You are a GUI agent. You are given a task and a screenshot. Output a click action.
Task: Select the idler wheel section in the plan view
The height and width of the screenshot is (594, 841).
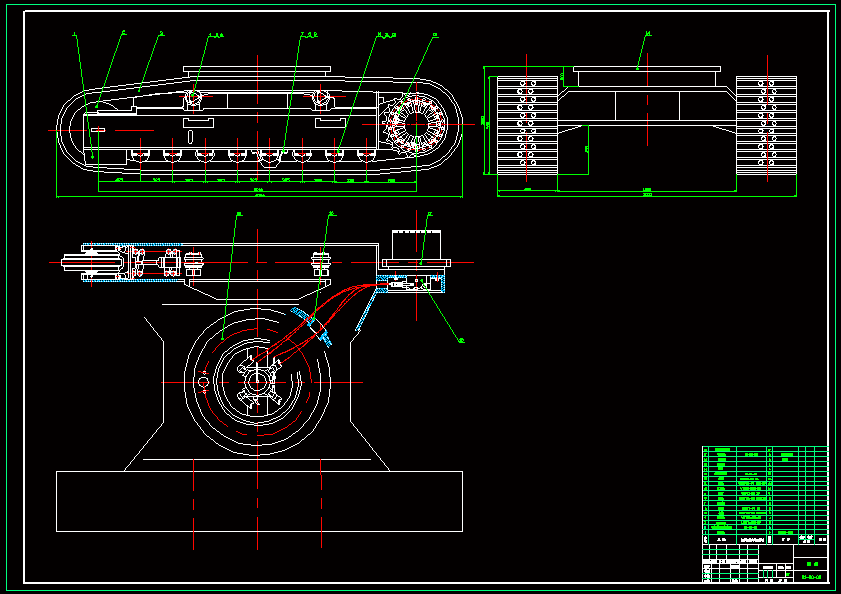[x=92, y=262]
